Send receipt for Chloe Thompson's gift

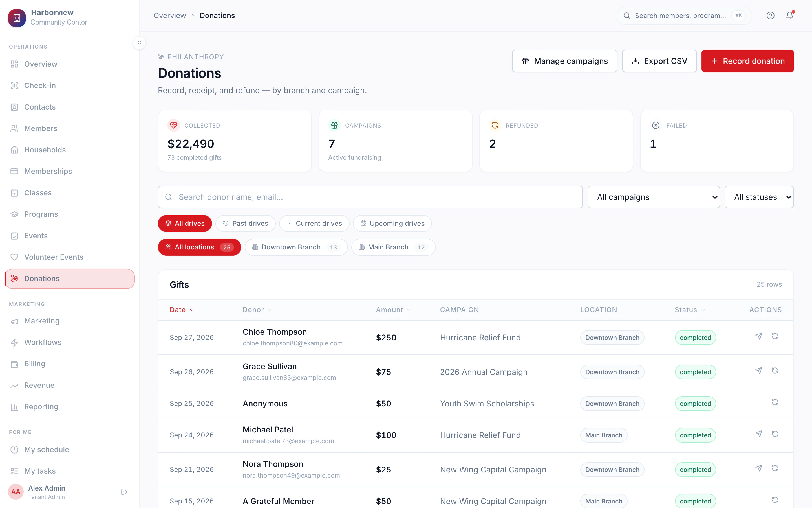pyautogui.click(x=759, y=336)
